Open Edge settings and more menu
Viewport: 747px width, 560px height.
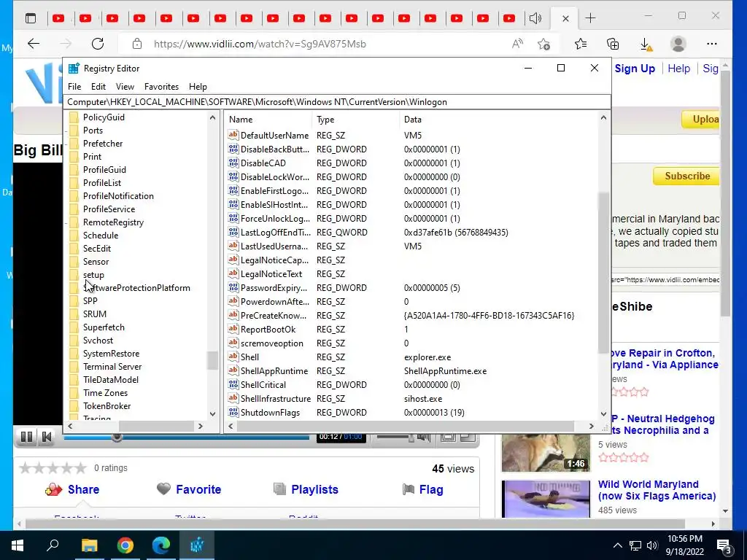[712, 44]
